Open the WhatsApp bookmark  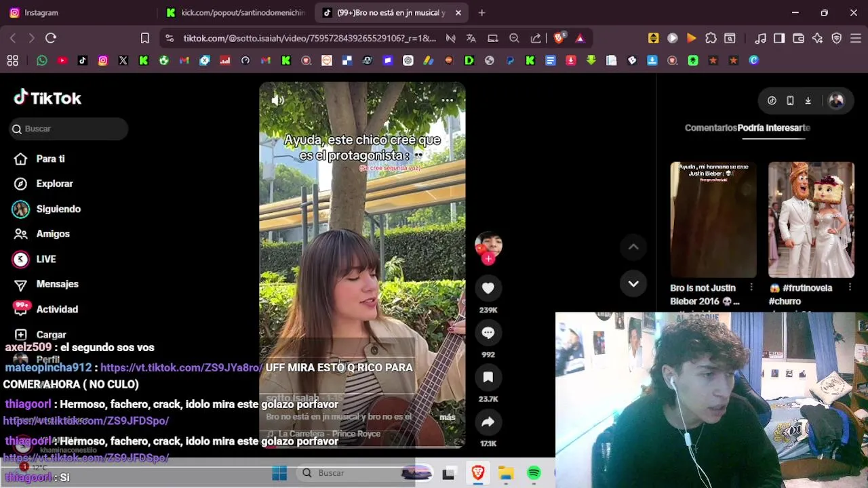pos(42,60)
